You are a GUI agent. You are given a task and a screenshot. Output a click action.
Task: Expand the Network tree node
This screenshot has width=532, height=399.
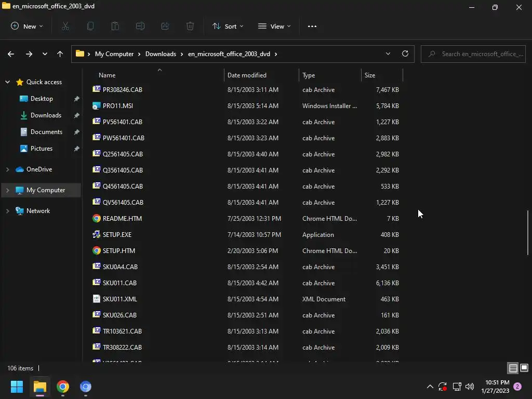pos(7,211)
